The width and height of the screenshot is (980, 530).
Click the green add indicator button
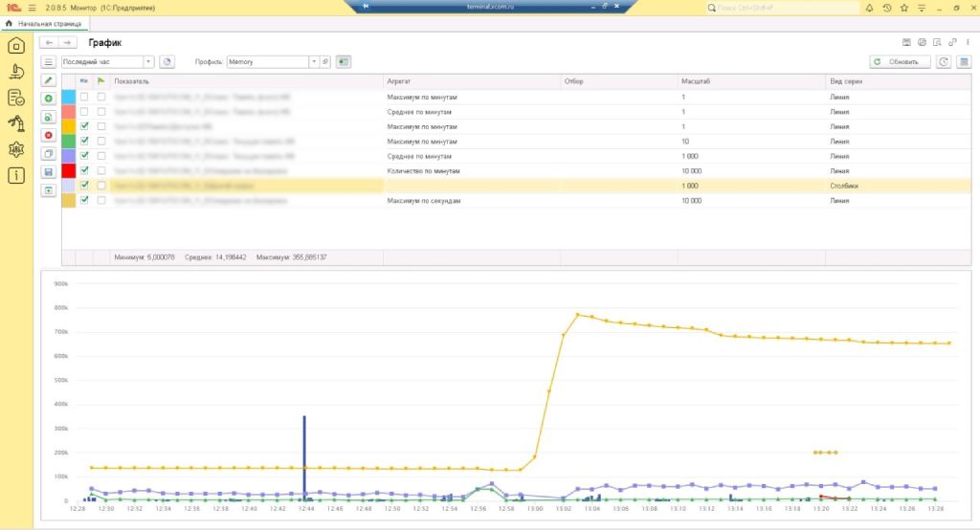49,99
